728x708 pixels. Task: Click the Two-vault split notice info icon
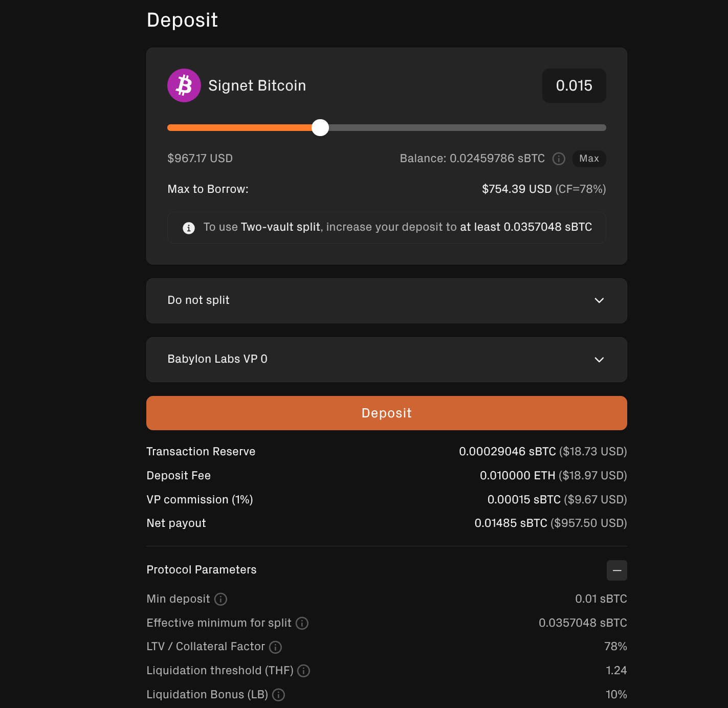189,228
